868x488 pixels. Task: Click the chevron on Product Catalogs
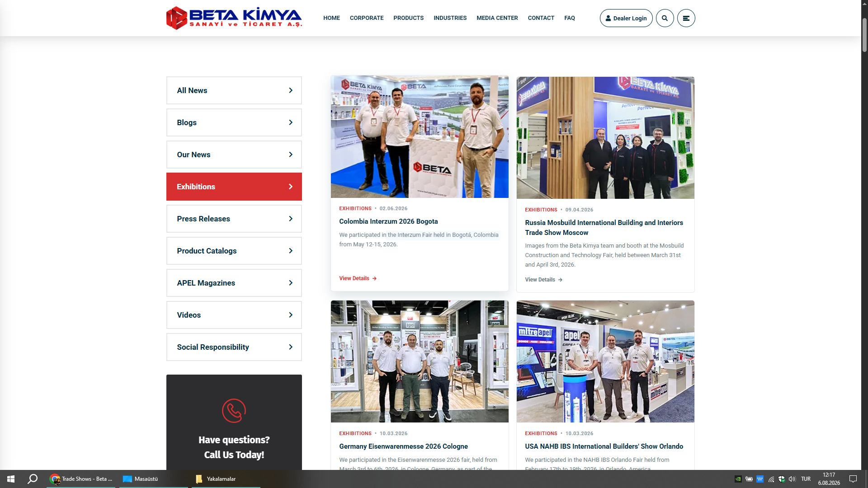point(291,251)
